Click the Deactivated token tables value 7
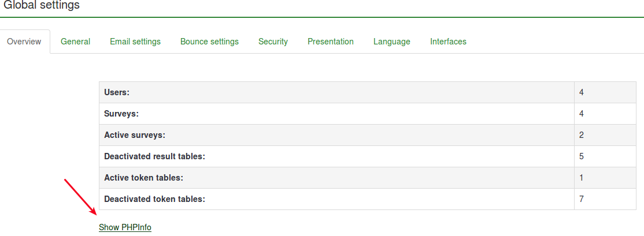Image resolution: width=644 pixels, height=236 pixels. pos(582,199)
